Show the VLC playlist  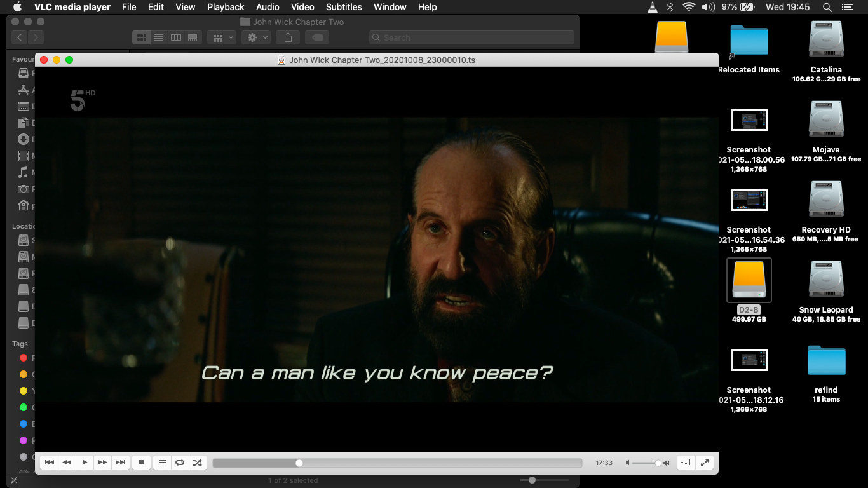point(162,463)
